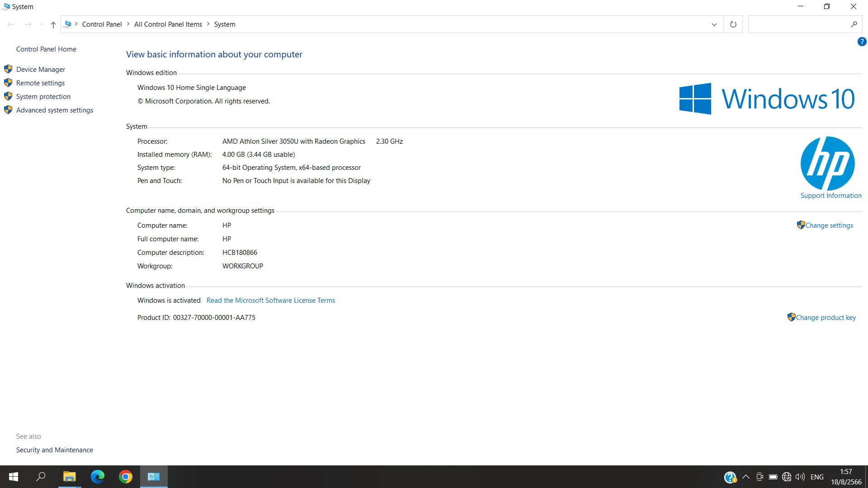Click the Meet Now tray icon
Screen dimensions: 868x488
(x=759, y=477)
